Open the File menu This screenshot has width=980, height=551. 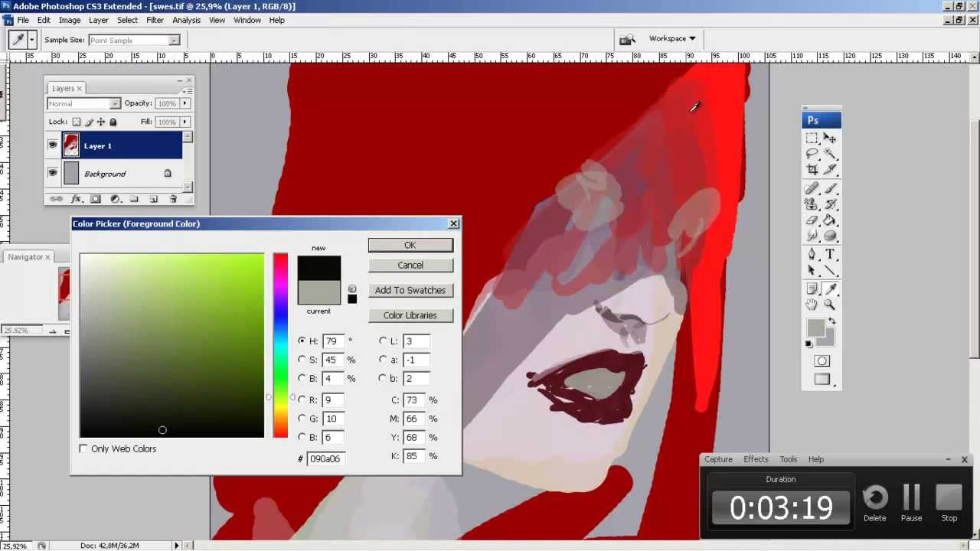(23, 20)
